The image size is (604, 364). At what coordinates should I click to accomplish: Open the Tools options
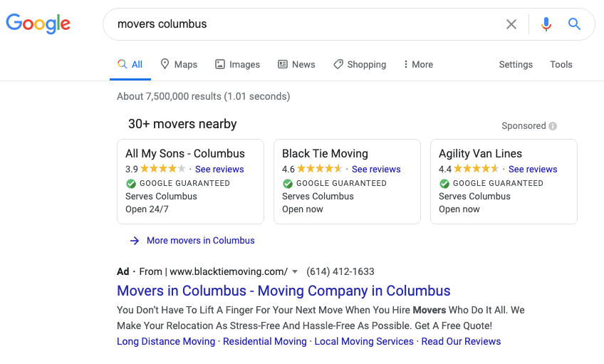[561, 64]
